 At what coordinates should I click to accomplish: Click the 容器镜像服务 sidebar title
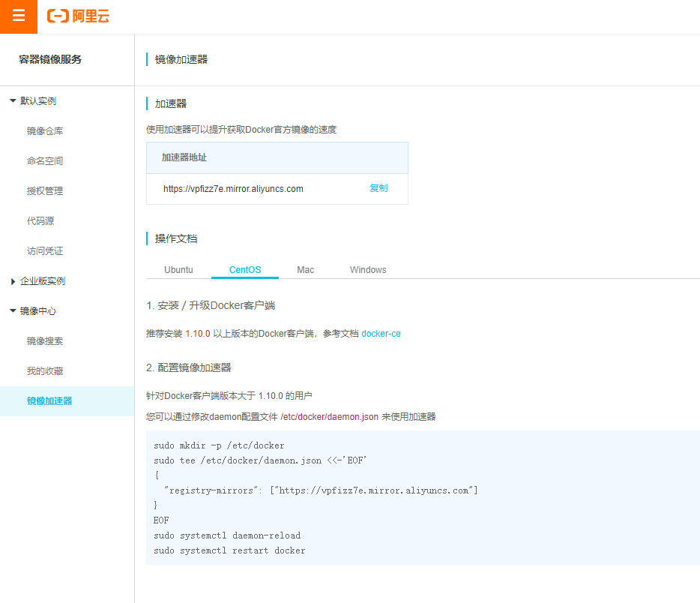coord(50,59)
